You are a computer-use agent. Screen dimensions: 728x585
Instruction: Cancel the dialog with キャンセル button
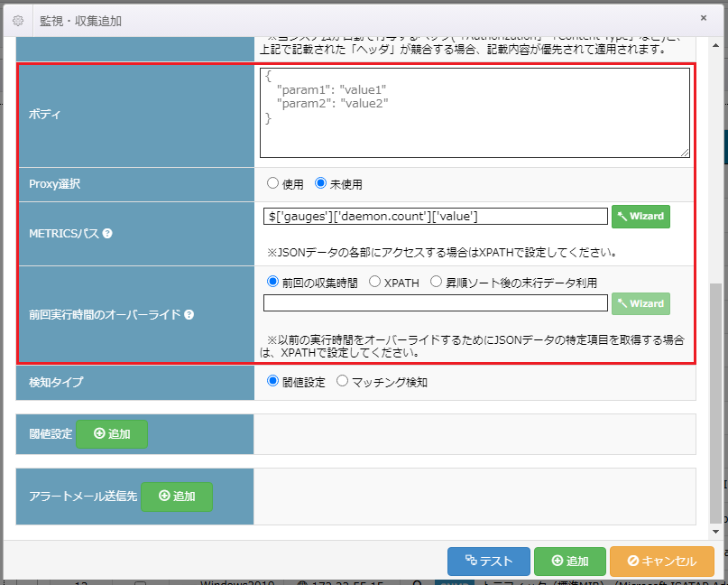(x=654, y=562)
